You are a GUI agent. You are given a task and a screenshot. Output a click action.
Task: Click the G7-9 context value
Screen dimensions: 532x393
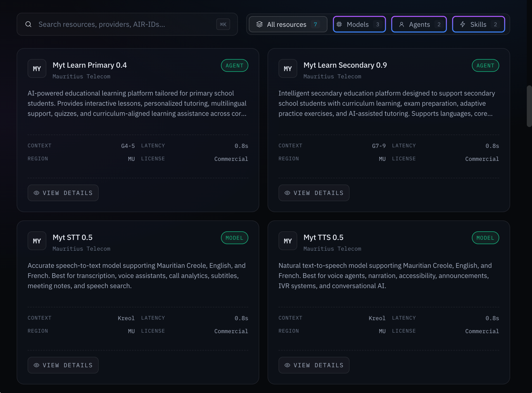coord(379,146)
